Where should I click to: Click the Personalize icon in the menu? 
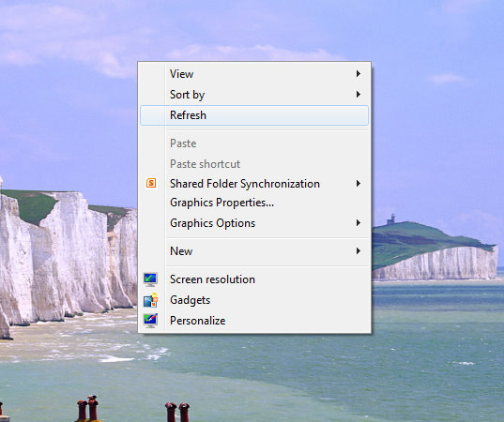click(150, 320)
